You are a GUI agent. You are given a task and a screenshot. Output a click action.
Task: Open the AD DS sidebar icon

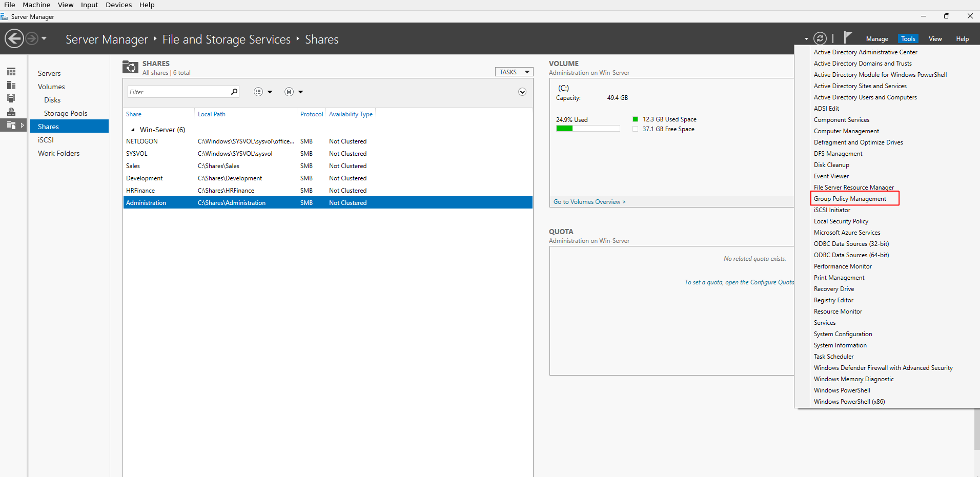[x=11, y=112]
